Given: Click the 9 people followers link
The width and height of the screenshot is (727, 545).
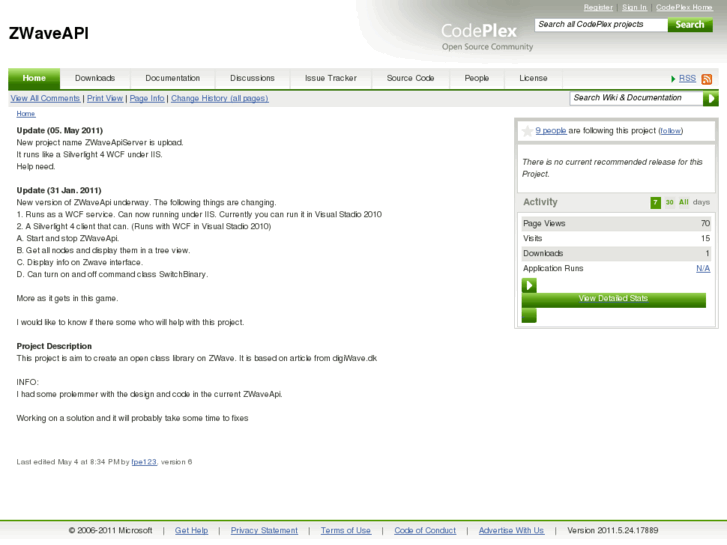Looking at the screenshot, I should [x=551, y=131].
